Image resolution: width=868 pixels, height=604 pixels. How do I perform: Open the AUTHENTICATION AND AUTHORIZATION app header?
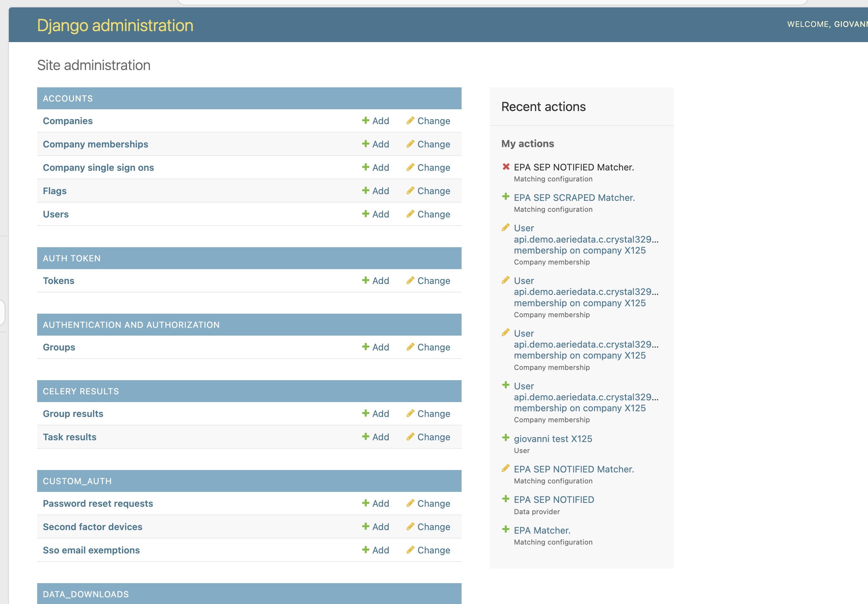[131, 325]
